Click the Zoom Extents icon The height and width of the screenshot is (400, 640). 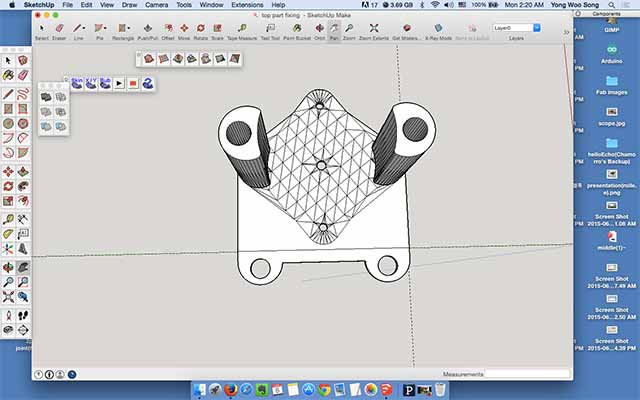373,31
